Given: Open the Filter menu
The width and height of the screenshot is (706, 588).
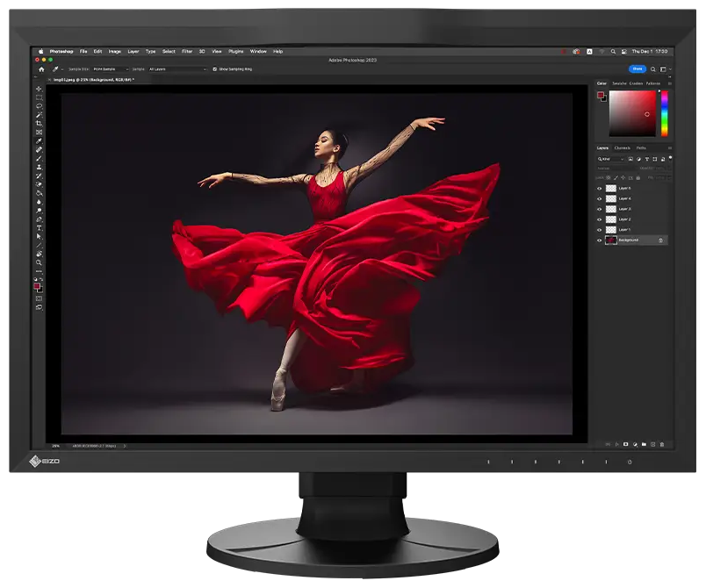Looking at the screenshot, I should tap(187, 52).
